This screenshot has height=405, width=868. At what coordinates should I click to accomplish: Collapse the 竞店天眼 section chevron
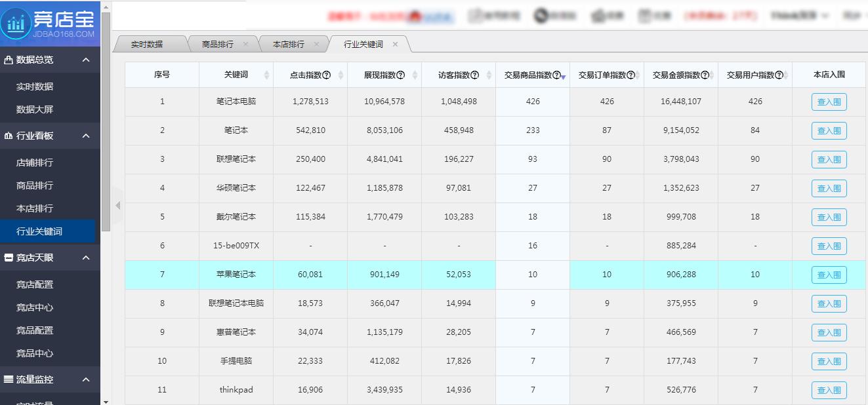(86, 258)
